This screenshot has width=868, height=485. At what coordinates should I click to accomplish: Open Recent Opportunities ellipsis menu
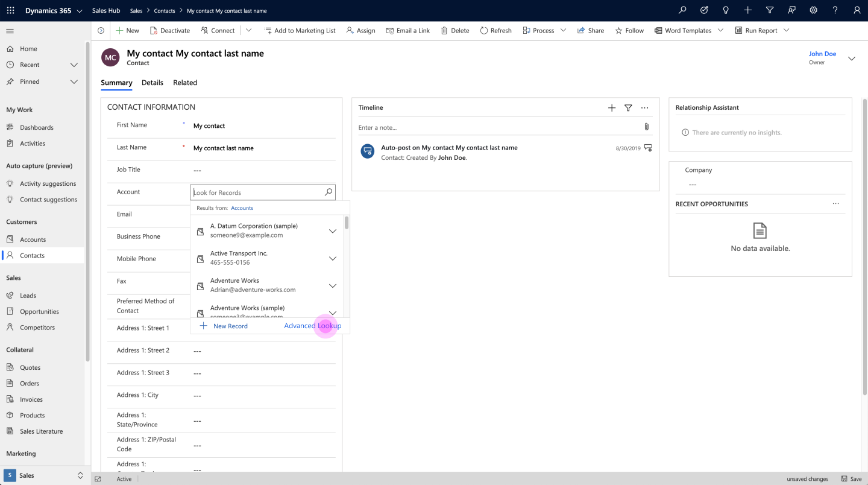[x=835, y=204]
